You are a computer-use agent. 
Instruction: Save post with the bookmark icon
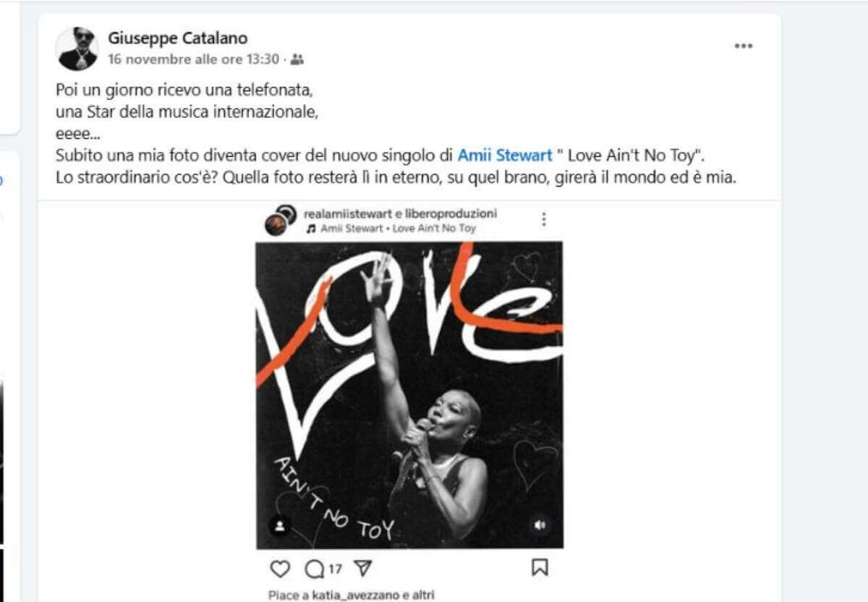click(x=540, y=567)
